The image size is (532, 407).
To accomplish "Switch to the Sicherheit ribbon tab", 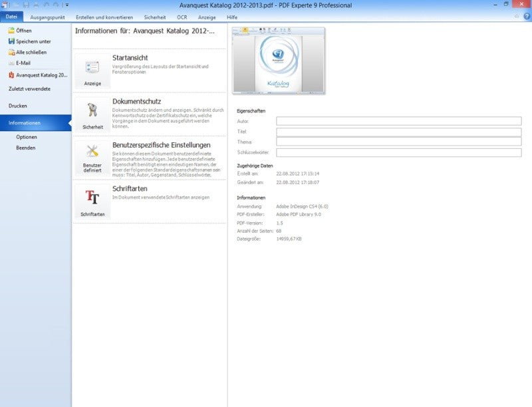I will click(x=155, y=17).
